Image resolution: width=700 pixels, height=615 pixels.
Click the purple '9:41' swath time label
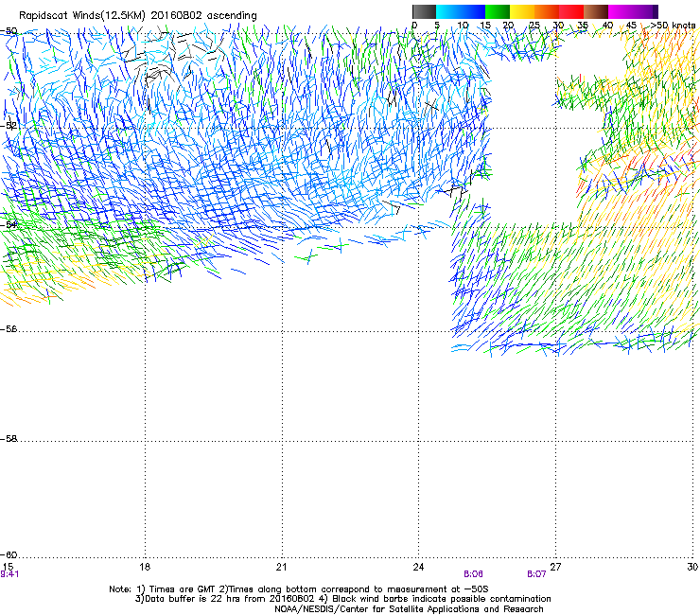(9, 574)
